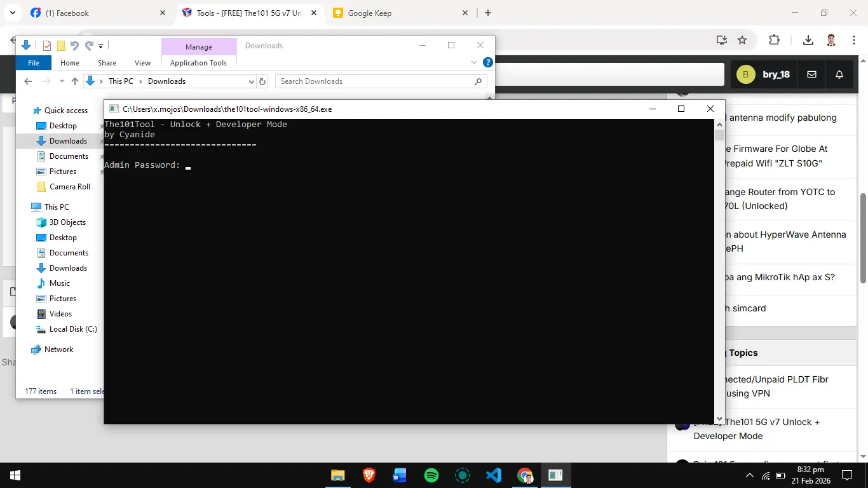Open View ribbon tab in Explorer
868x488 pixels.
[x=143, y=63]
